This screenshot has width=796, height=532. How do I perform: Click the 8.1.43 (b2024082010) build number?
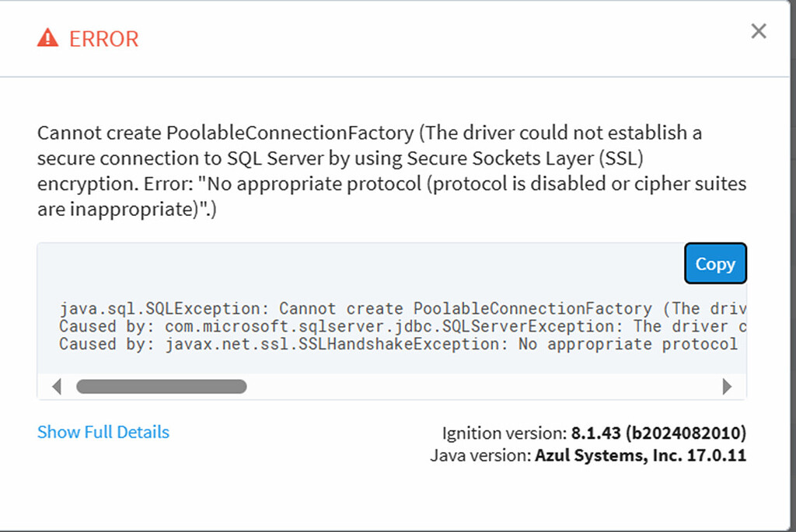[659, 433]
